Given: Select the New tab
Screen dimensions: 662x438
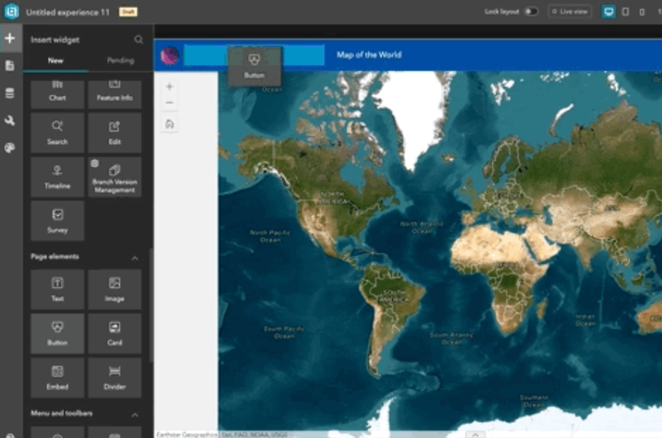Looking at the screenshot, I should click(x=57, y=61).
